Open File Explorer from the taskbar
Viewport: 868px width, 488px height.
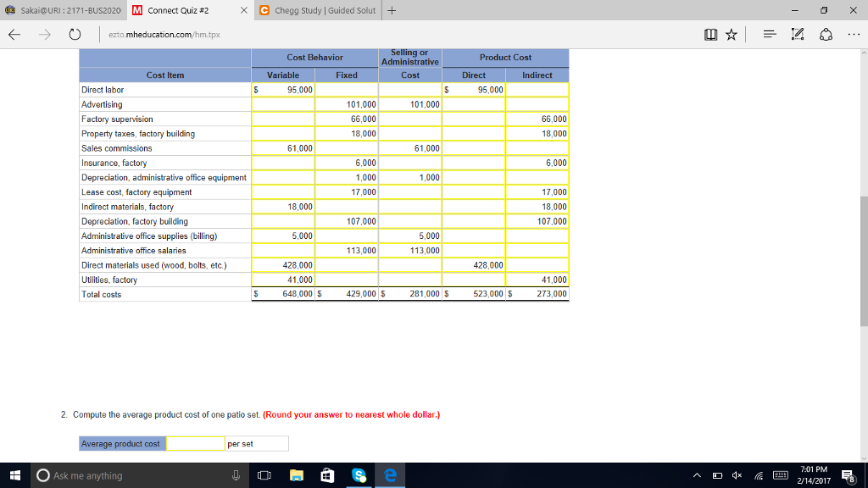point(297,475)
